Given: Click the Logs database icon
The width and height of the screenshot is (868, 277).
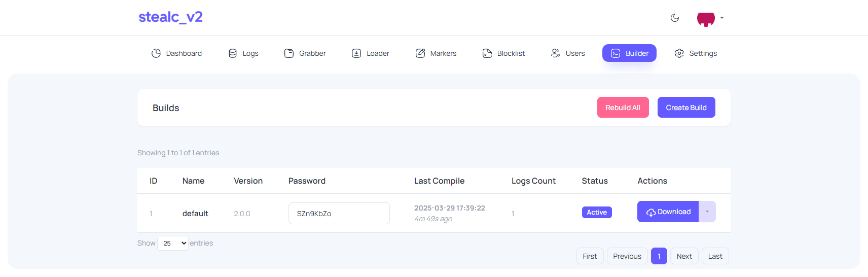Looking at the screenshot, I should [233, 53].
